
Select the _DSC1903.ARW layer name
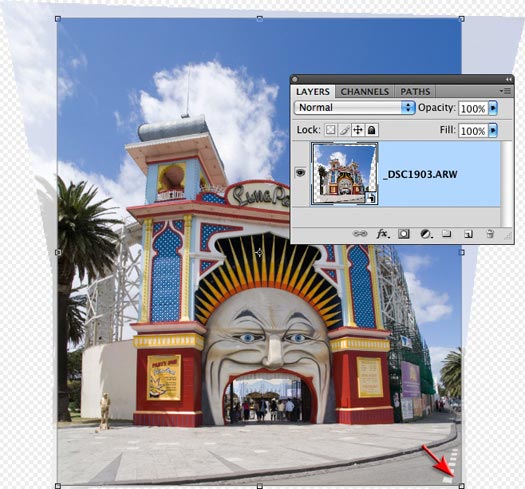coord(420,174)
